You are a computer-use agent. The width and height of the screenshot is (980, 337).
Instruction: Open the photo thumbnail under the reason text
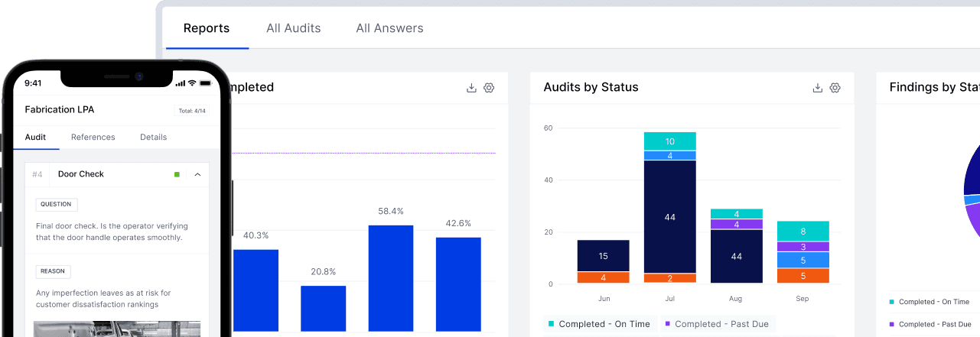tap(117, 329)
